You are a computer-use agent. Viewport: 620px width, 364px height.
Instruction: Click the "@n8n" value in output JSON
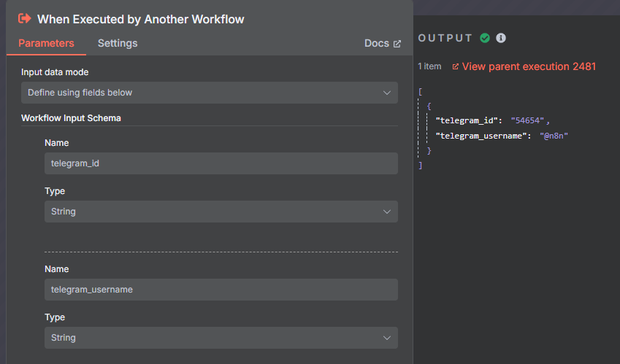[x=554, y=136]
